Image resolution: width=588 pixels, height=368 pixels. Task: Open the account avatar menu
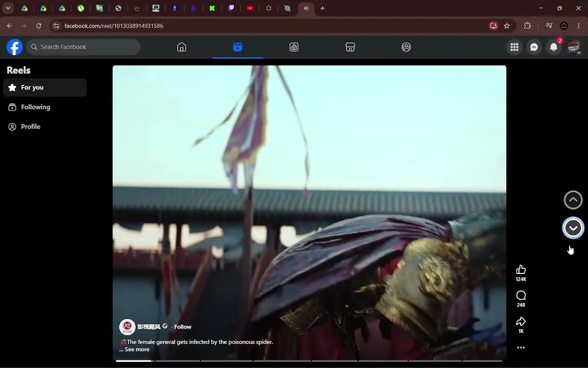tap(573, 47)
